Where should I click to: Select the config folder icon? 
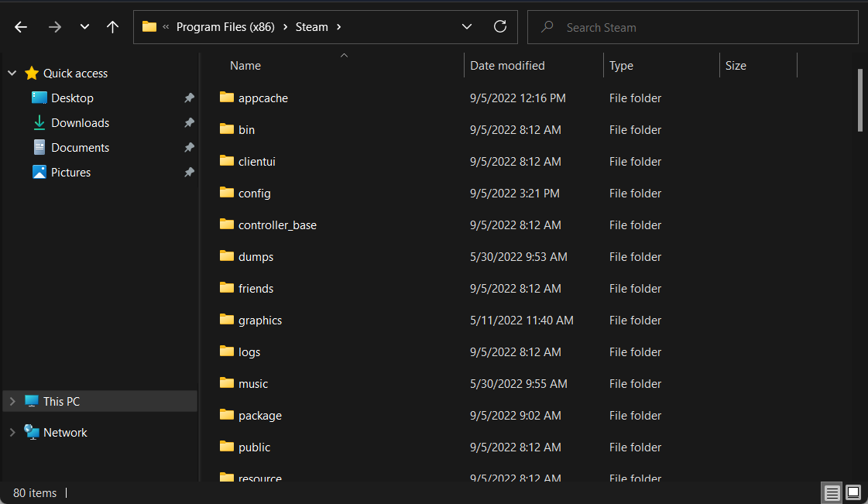point(226,193)
